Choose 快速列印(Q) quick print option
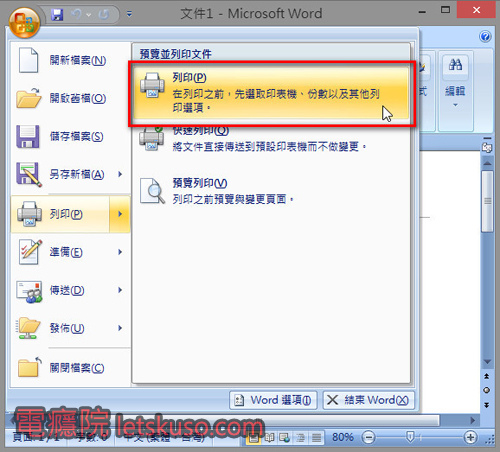 (271, 140)
